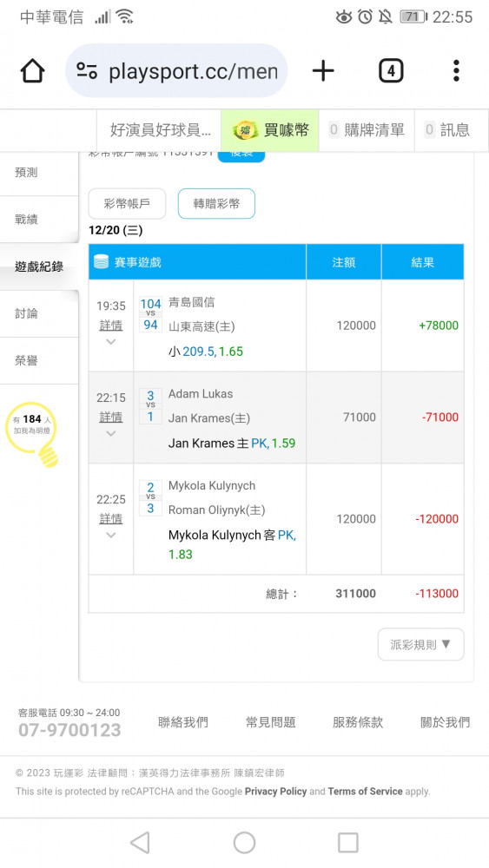The height and width of the screenshot is (868, 489).
Task: Click the +78000 result value
Action: click(439, 325)
